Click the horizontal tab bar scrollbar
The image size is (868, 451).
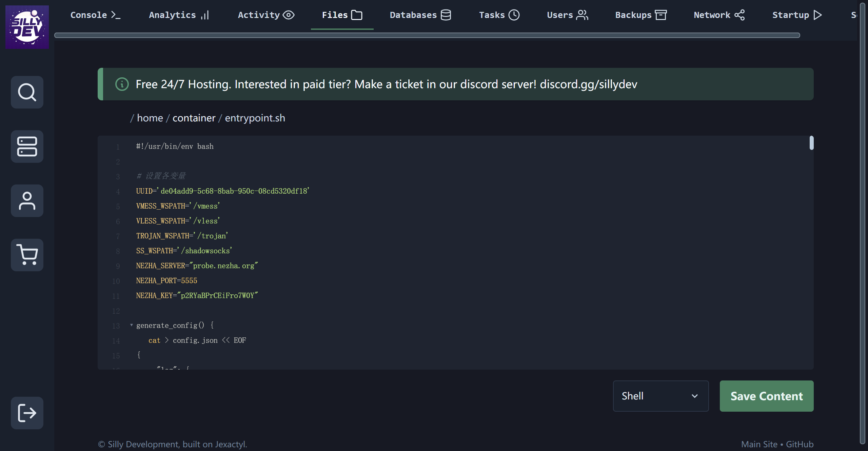pos(427,35)
